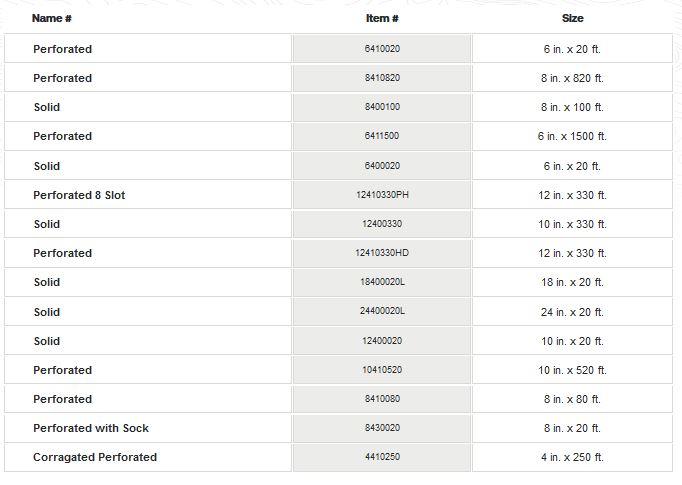Select item number 8410080

coord(382,399)
